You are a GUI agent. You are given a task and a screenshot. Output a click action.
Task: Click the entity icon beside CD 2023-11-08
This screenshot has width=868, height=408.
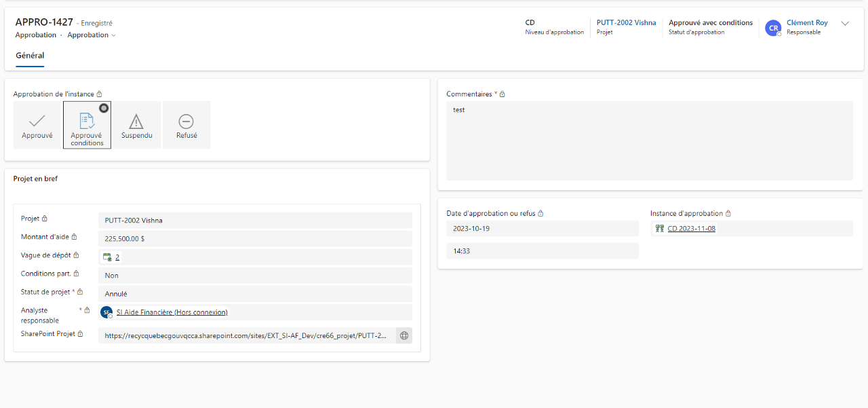click(x=660, y=229)
